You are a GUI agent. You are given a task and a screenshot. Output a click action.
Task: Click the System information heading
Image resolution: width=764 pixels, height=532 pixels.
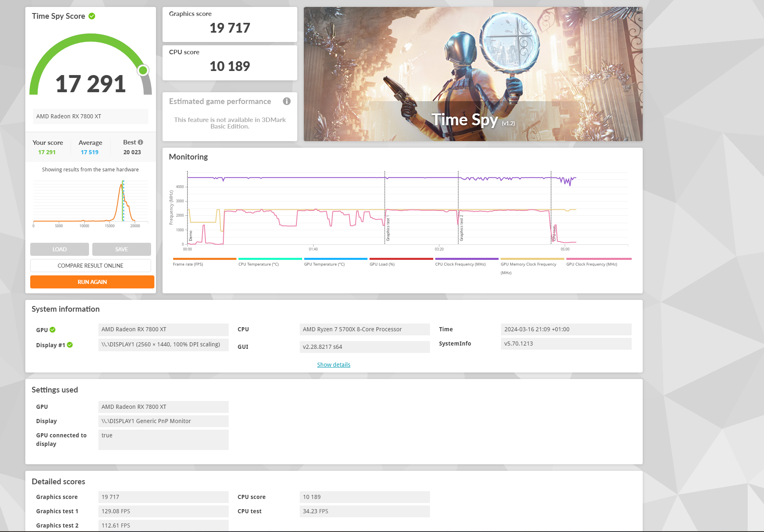tap(66, 309)
